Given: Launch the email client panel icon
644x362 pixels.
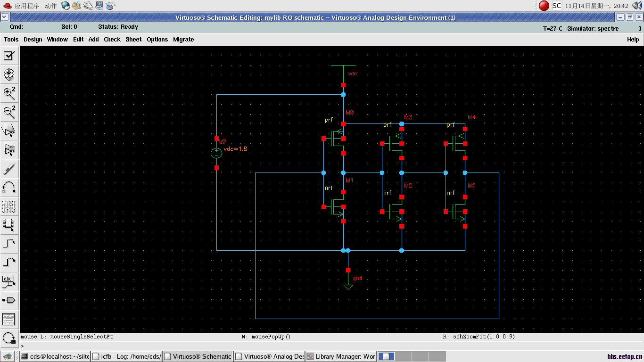Looking at the screenshot, I should (x=77, y=6).
